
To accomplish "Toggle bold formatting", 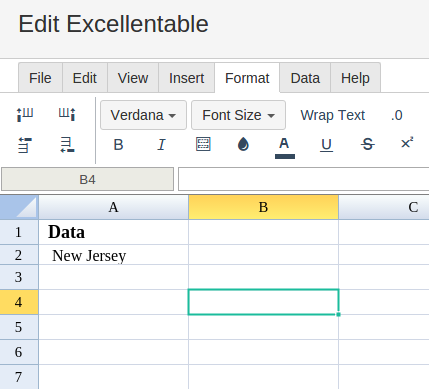I will pos(118,145).
